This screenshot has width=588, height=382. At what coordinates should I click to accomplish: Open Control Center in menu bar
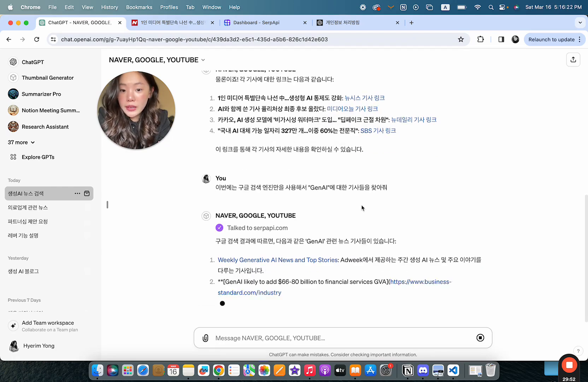coord(502,7)
